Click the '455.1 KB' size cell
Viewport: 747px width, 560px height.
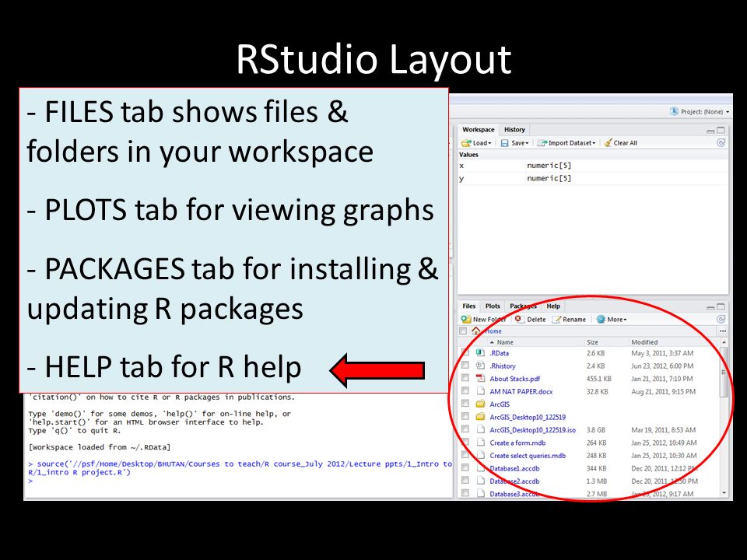click(x=599, y=379)
